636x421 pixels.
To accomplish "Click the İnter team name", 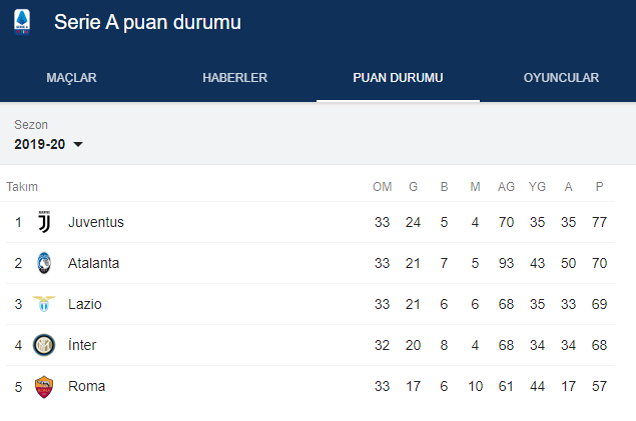I will pos(82,345).
